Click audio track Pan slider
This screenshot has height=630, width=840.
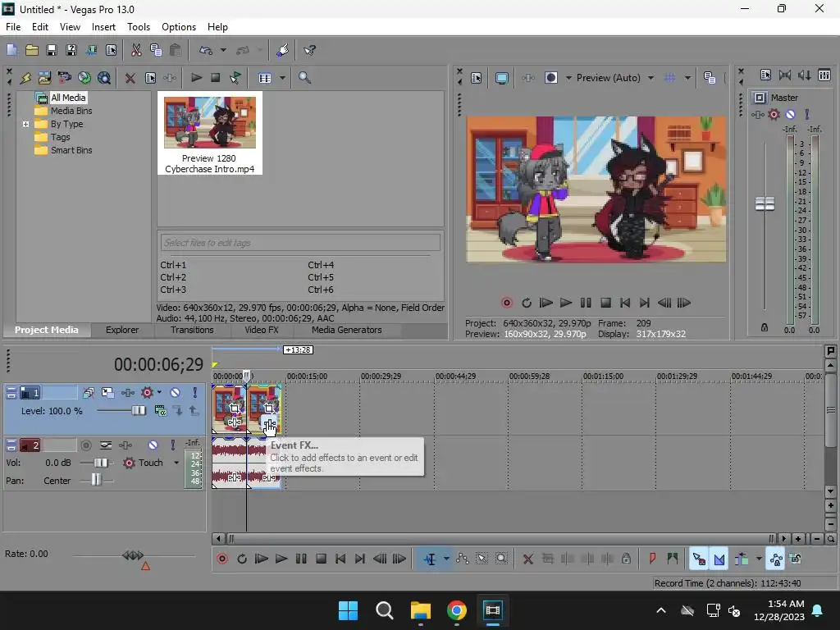(x=97, y=480)
